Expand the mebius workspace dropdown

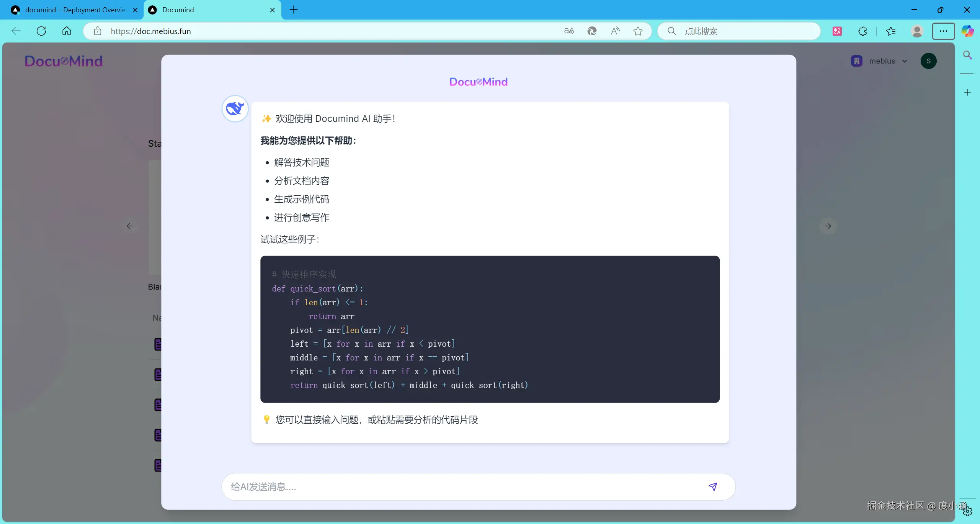coord(905,61)
